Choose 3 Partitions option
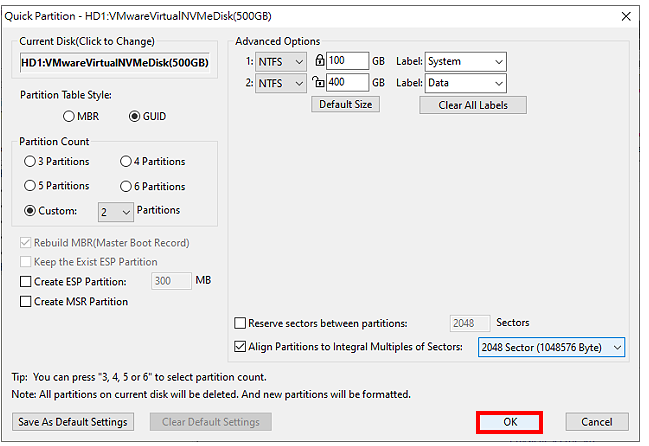649x446 pixels. 30,161
